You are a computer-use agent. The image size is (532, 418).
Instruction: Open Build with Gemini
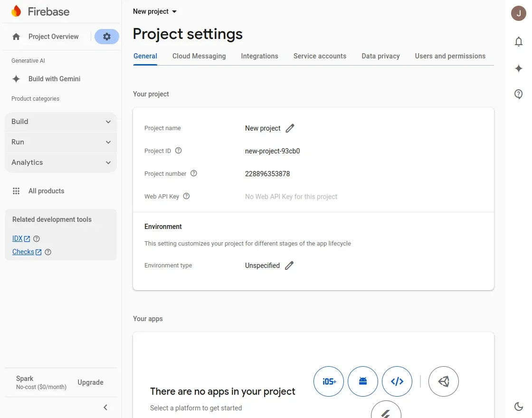coord(54,79)
